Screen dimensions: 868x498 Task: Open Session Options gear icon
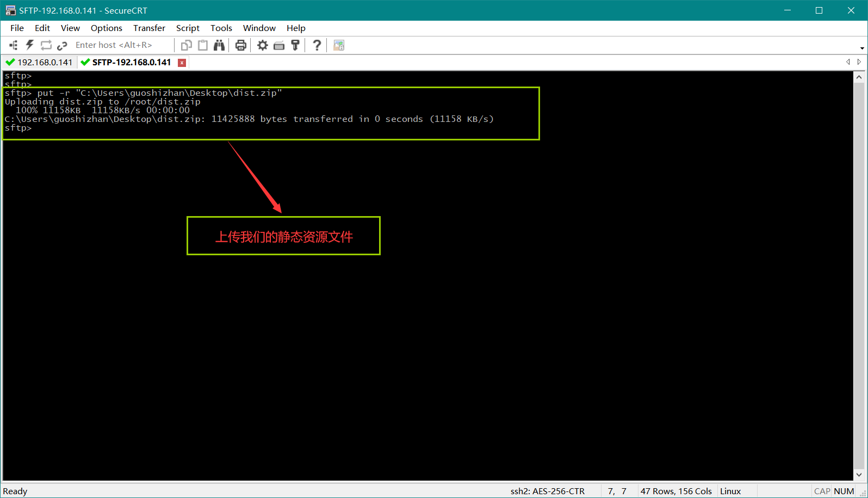tap(263, 45)
